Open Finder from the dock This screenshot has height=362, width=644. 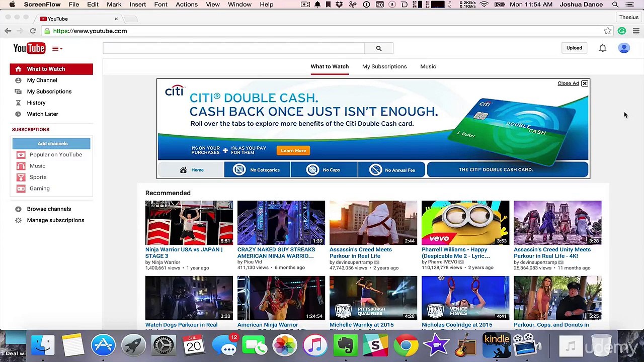pos(43,346)
